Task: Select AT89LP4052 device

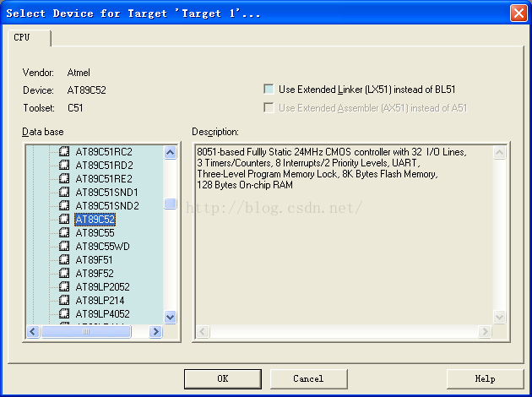Action: [102, 314]
